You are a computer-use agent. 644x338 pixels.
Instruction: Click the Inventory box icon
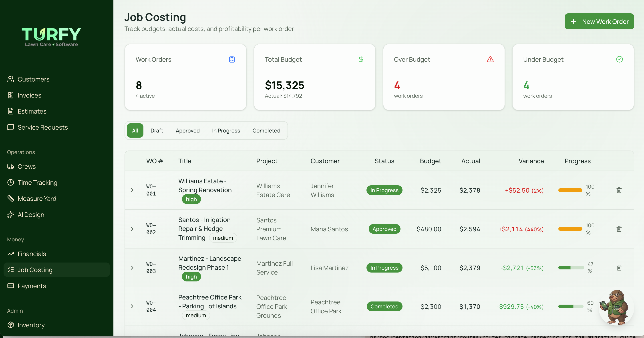[x=10, y=325]
